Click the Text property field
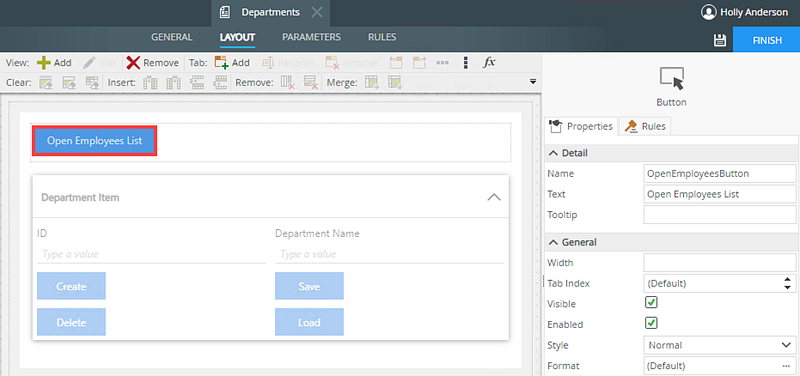The width and height of the screenshot is (800, 376). click(x=720, y=194)
